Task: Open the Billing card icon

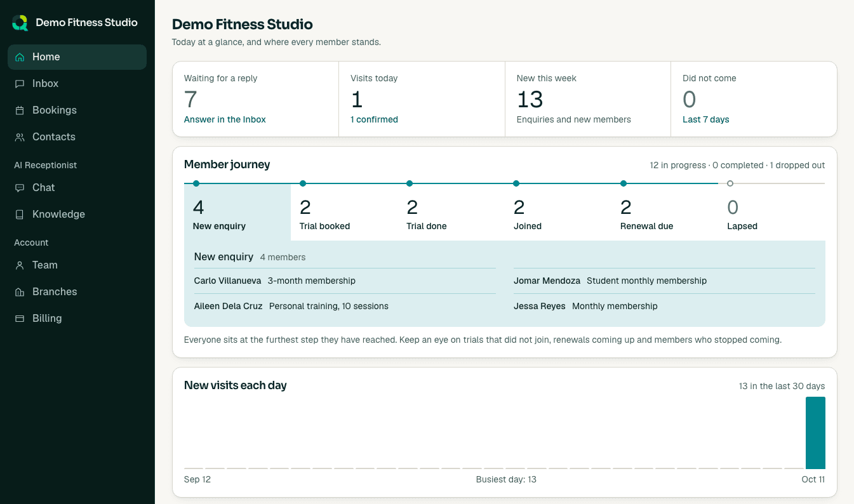Action: click(20, 319)
